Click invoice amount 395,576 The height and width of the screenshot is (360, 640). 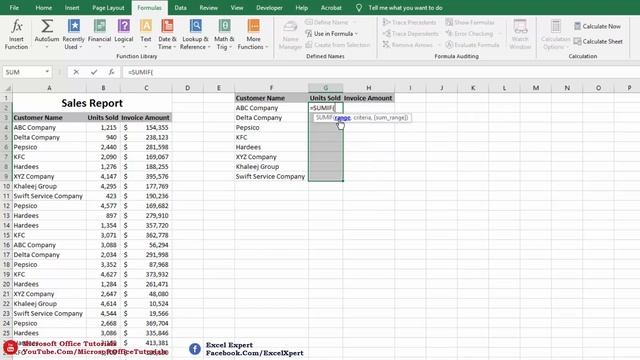(146, 176)
